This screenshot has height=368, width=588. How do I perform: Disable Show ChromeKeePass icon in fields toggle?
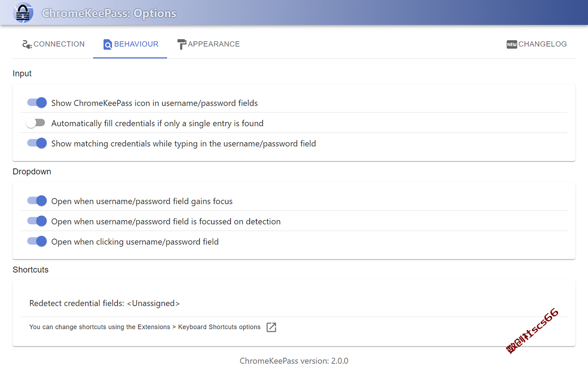(37, 103)
